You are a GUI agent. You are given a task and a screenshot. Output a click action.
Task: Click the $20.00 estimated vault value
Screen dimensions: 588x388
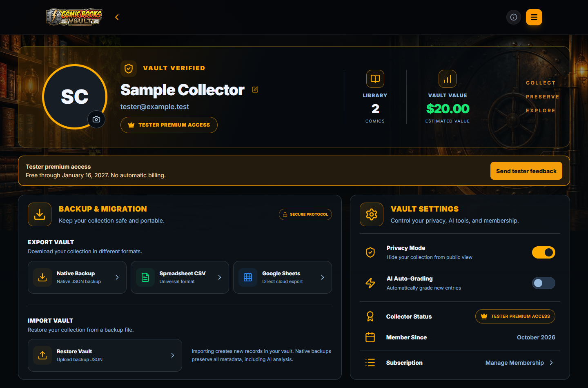pos(448,109)
